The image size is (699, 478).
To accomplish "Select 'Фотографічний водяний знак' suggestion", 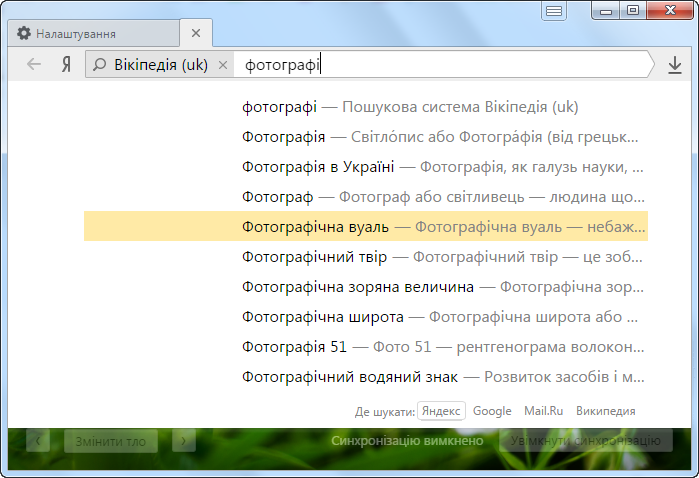I will tap(366, 377).
